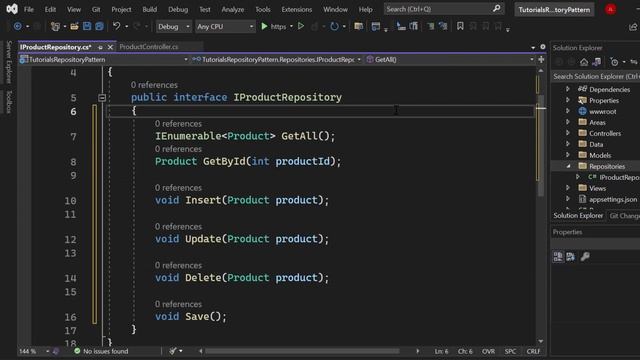Click the Visual Studio logo icon
640x360 pixels.
point(12,9)
